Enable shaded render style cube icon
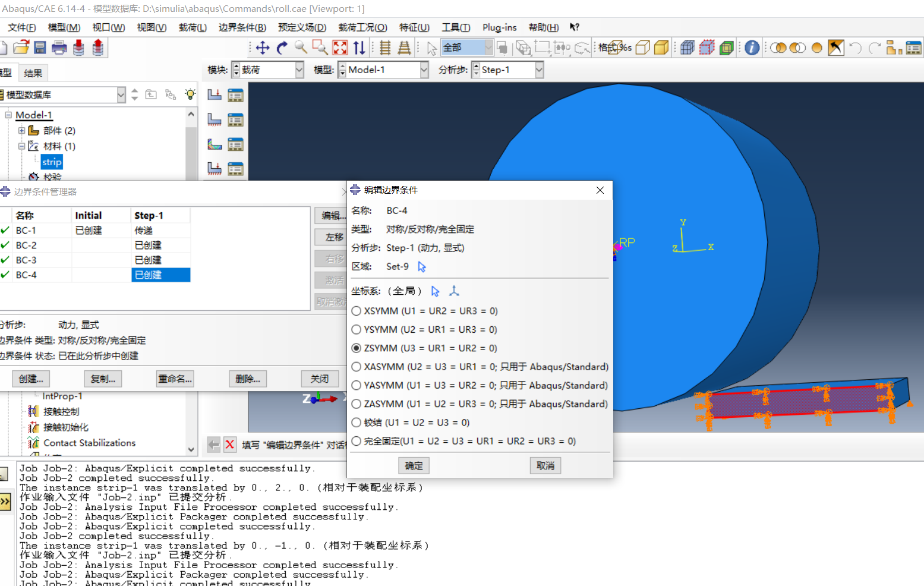The height and width of the screenshot is (586, 924). (661, 48)
